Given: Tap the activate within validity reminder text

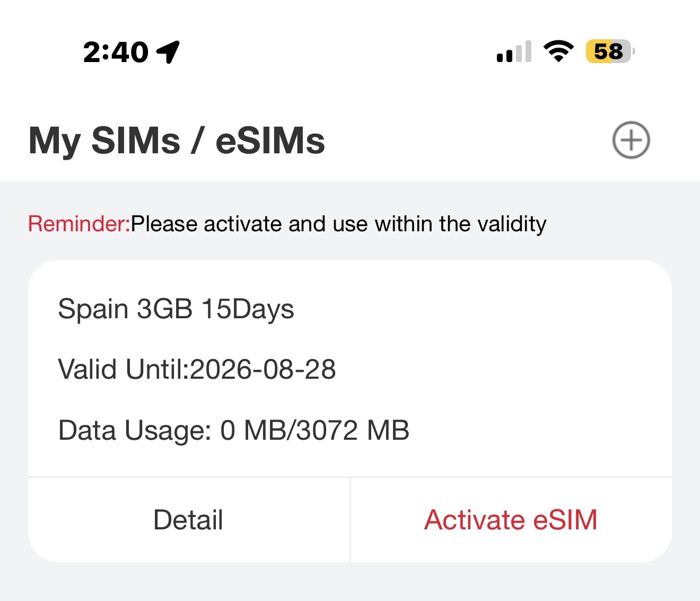Looking at the screenshot, I should click(x=338, y=224).
